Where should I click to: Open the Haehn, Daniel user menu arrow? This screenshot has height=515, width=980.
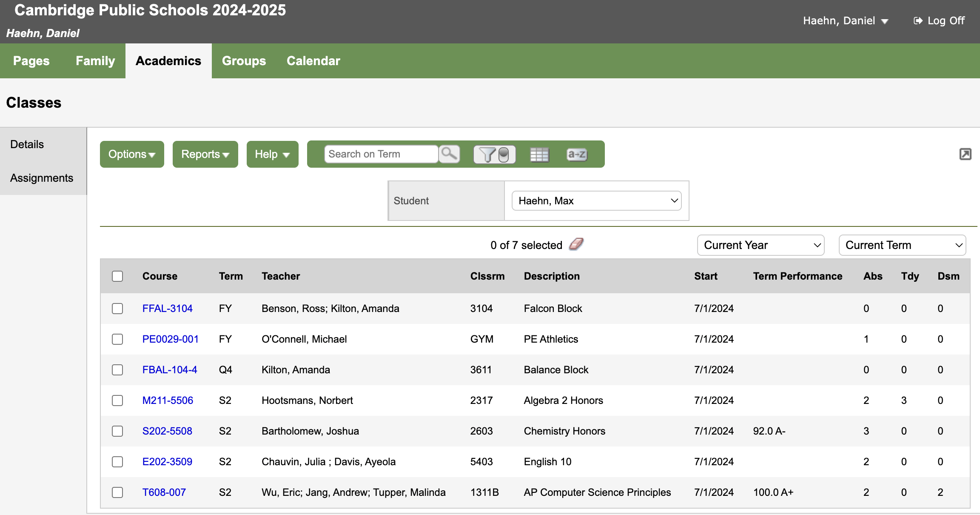(885, 21)
